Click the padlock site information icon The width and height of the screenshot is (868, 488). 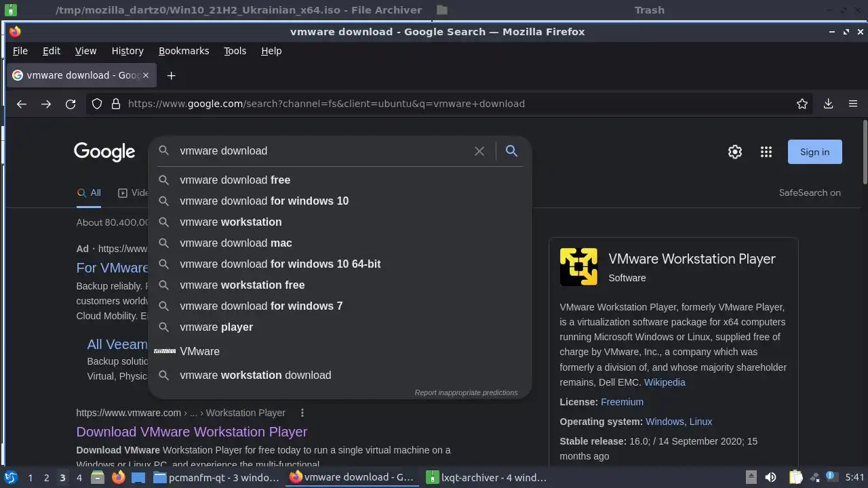116,104
